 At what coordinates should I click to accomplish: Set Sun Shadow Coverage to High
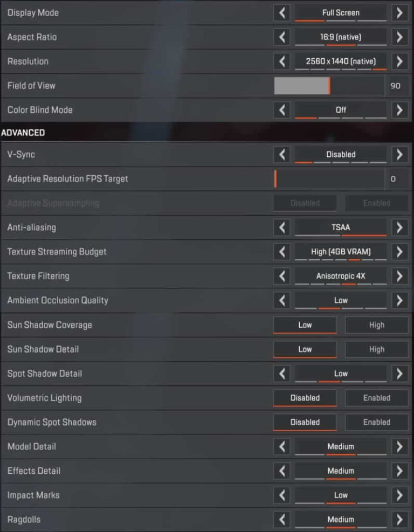pyautogui.click(x=376, y=325)
